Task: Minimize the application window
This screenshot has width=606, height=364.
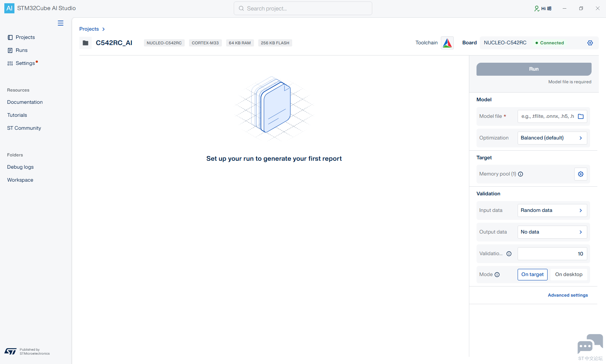Action: click(x=565, y=8)
